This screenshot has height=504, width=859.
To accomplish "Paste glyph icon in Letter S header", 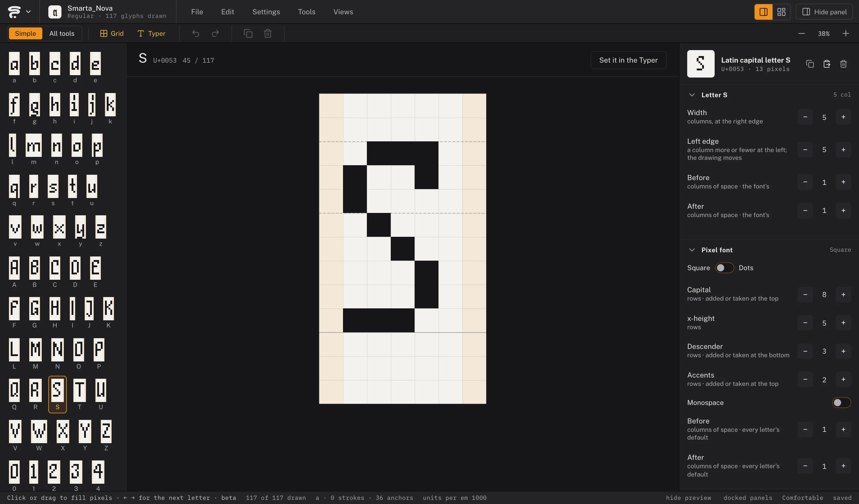I will tap(827, 64).
